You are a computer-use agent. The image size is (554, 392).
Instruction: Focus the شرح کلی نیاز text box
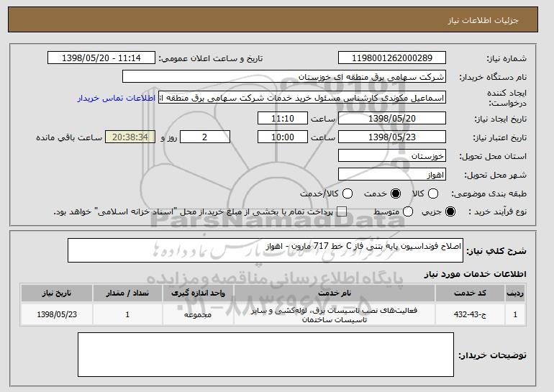(265, 250)
